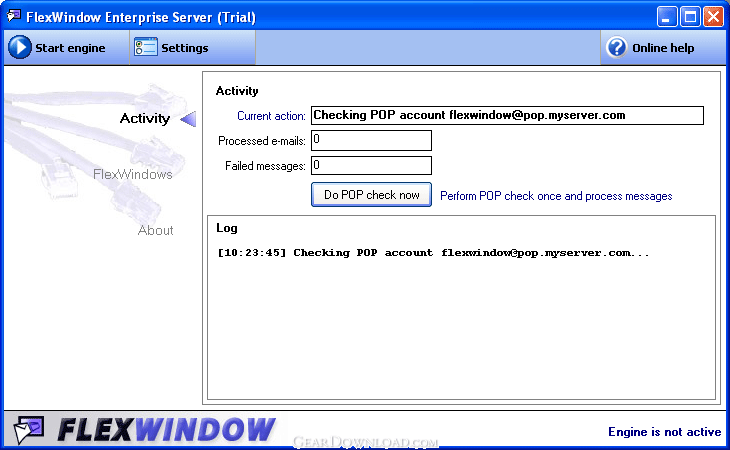Click the arrow marker beside Activity
730x450 pixels.
189,119
